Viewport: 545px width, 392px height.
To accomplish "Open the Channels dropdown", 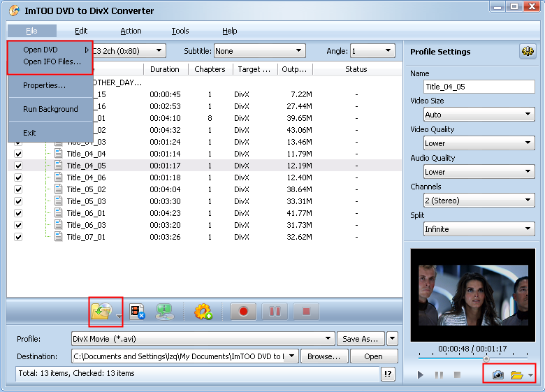I will [x=479, y=200].
